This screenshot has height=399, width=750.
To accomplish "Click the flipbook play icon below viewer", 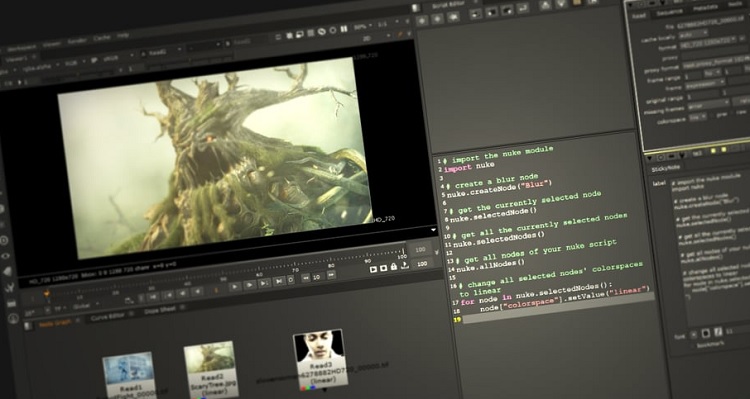I will 374,269.
